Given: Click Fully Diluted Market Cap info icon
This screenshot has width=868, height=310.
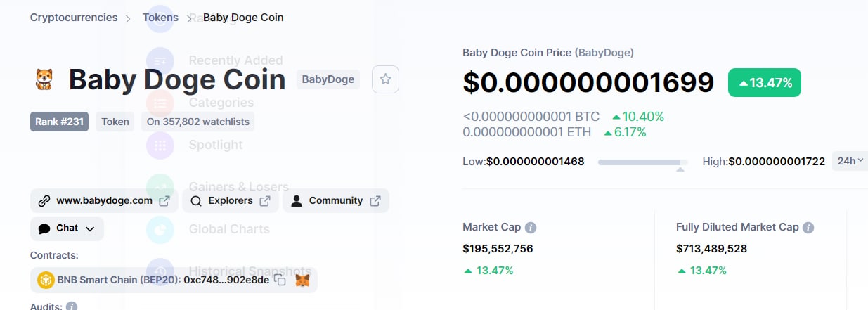Looking at the screenshot, I should click(x=808, y=228).
